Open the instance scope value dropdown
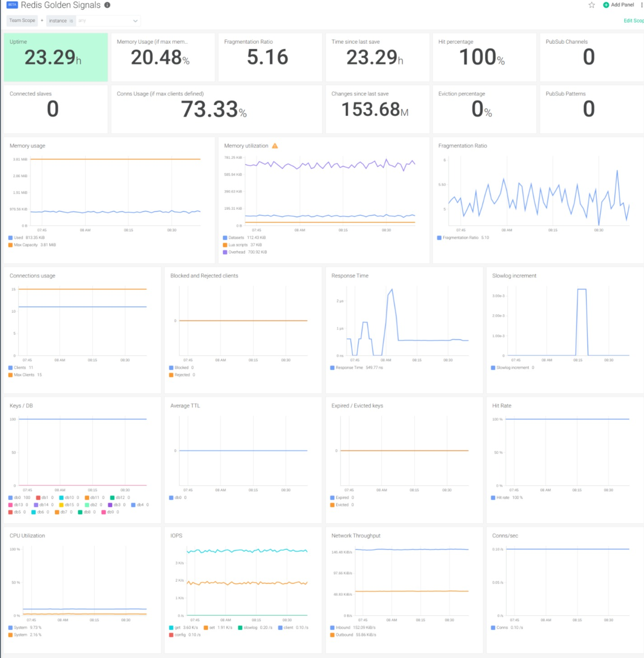Screen dimensions: 644x658 pos(108,21)
